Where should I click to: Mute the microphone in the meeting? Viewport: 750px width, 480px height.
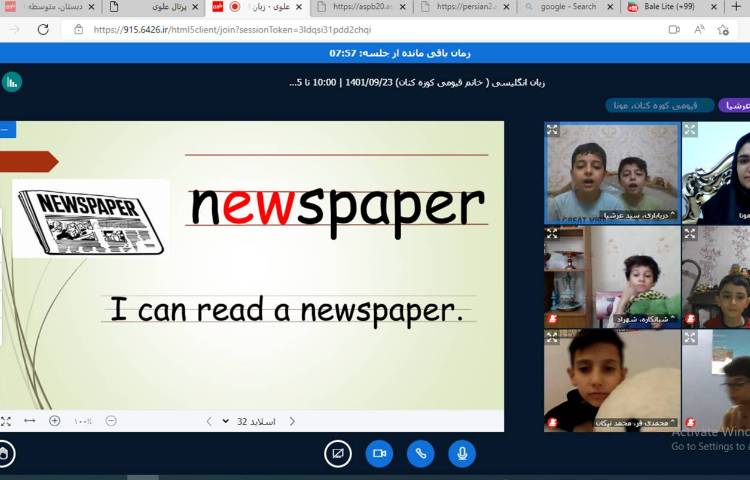click(x=461, y=454)
